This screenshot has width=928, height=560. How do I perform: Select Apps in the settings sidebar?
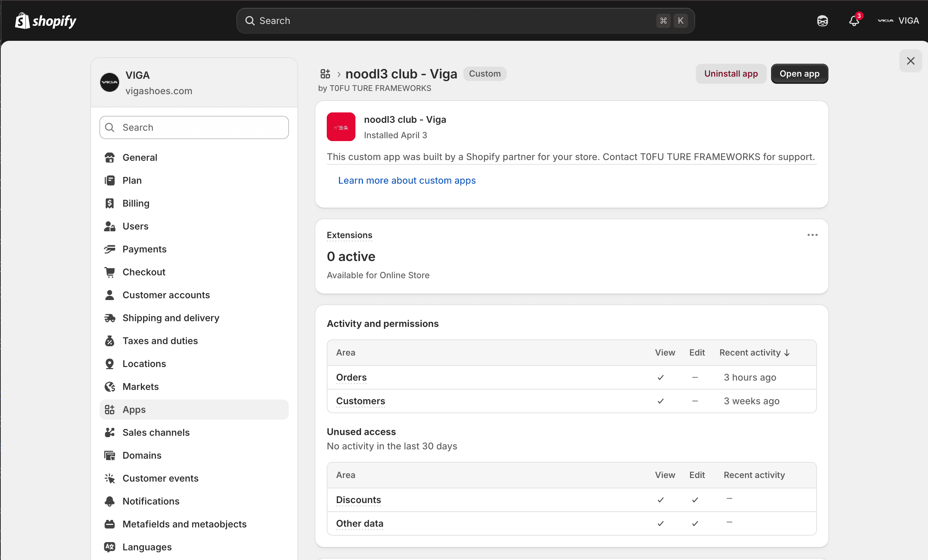point(194,410)
